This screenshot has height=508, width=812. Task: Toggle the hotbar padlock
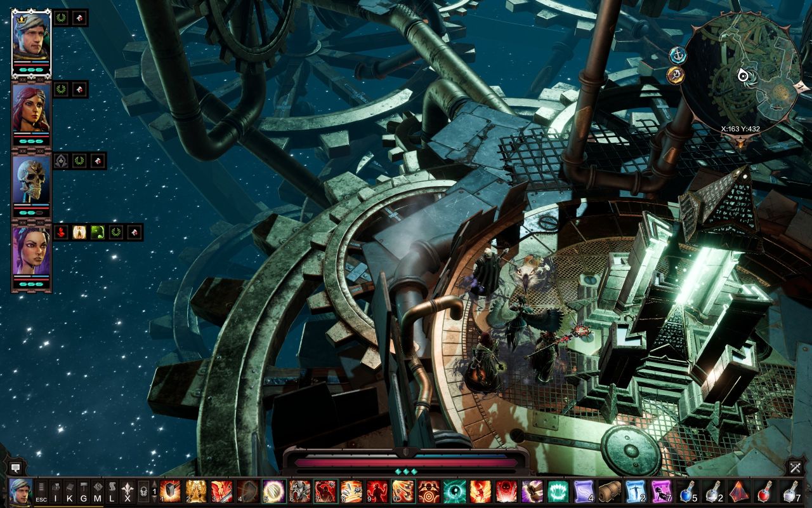[x=143, y=491]
